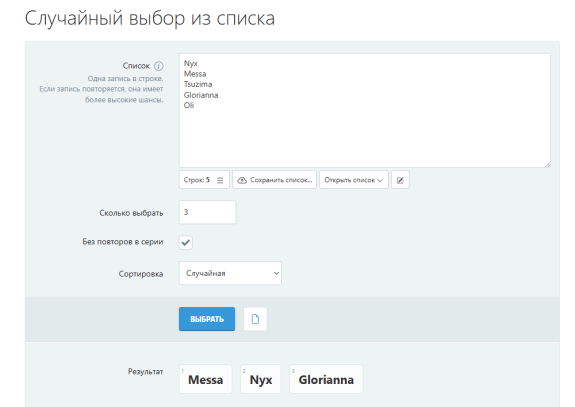Screen dimensions: 575x407
Task: Click the Строк: 5 counter button
Action: (204, 180)
